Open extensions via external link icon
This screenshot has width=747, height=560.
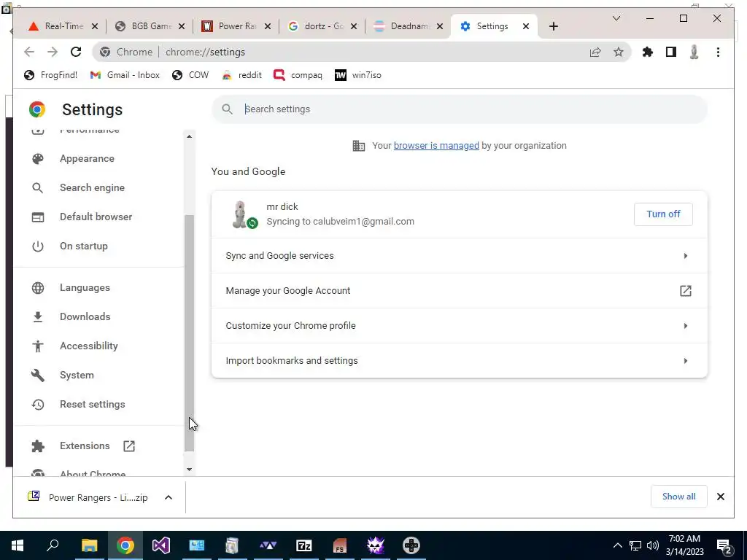(129, 446)
